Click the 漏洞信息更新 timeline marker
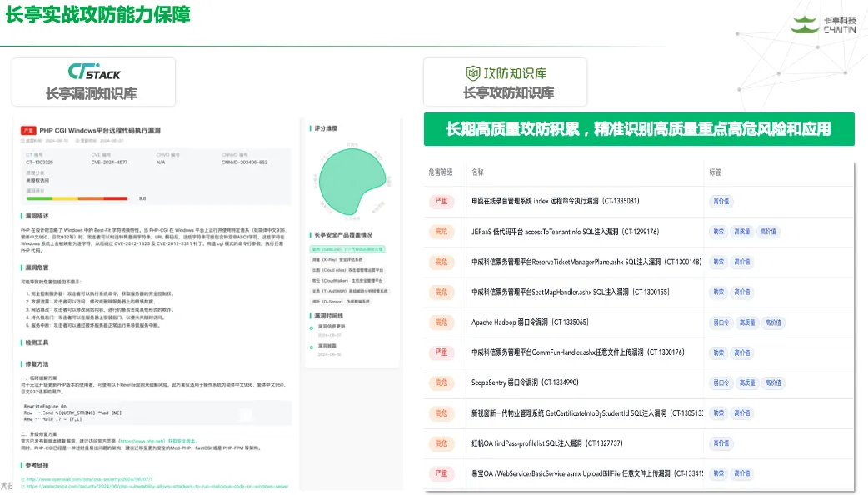Screen dimensions: 868x495 click(x=312, y=327)
